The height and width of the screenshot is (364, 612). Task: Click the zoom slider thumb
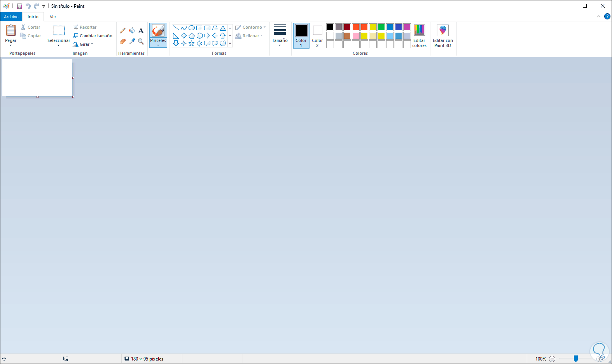[576, 359]
